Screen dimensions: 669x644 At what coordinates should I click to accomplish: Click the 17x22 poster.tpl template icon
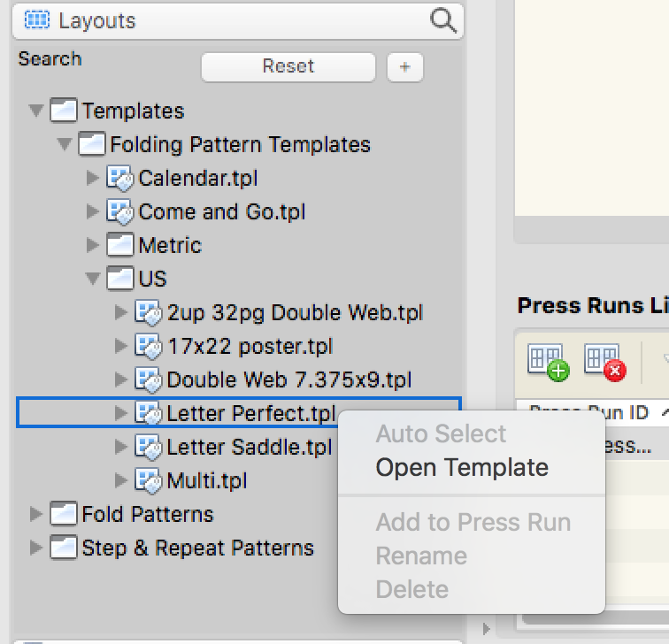click(x=148, y=347)
